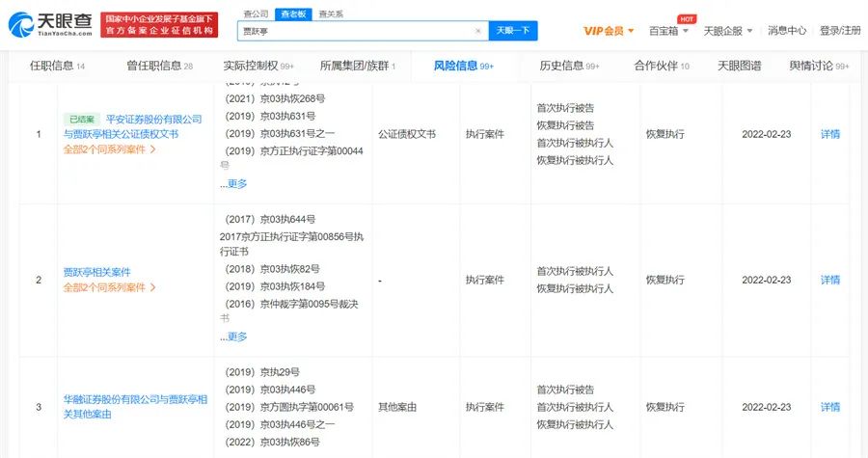
Task: Open the 舆情讨论 tab
Action: point(819,66)
